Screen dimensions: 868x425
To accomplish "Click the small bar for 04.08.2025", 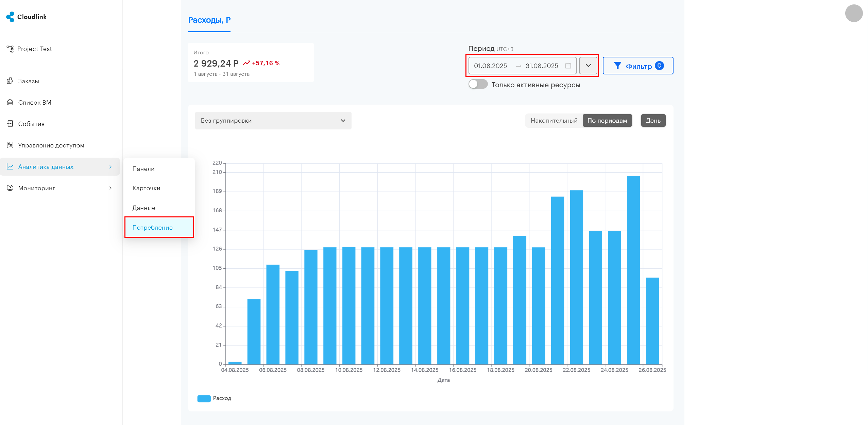I will tap(235, 363).
